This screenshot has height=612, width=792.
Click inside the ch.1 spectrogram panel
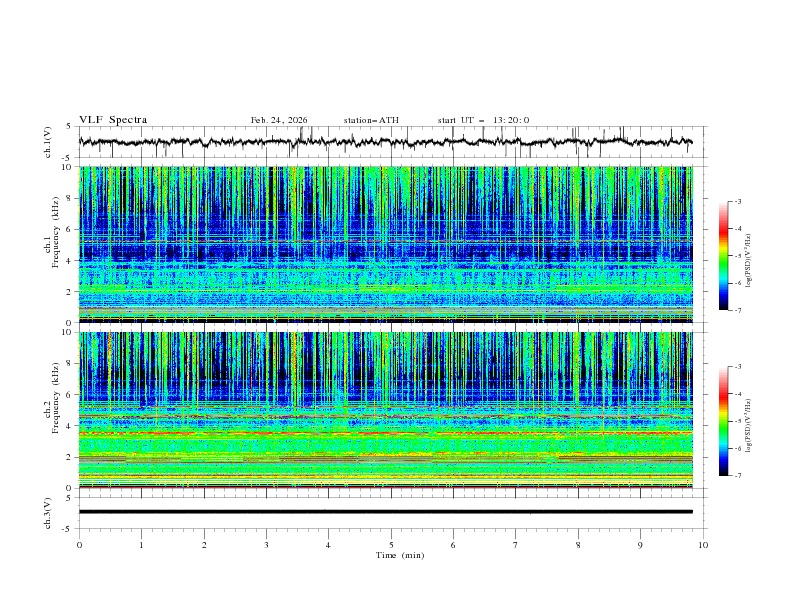coord(386,244)
